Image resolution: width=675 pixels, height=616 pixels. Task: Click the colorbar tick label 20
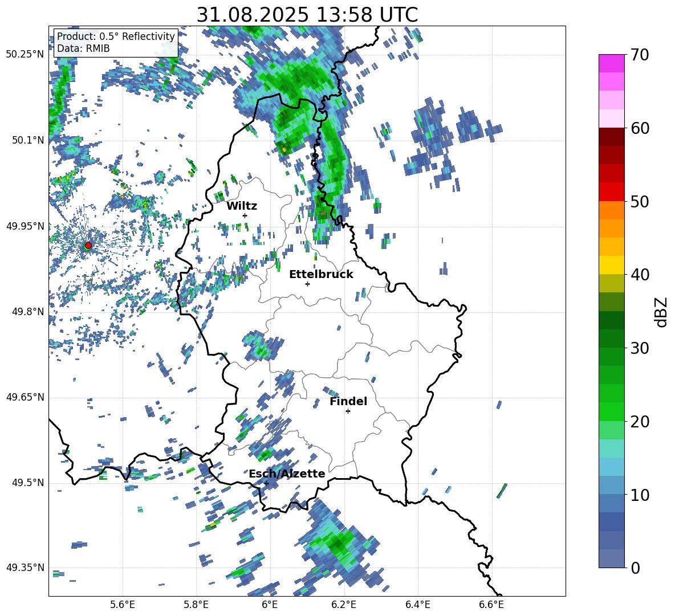pyautogui.click(x=640, y=422)
